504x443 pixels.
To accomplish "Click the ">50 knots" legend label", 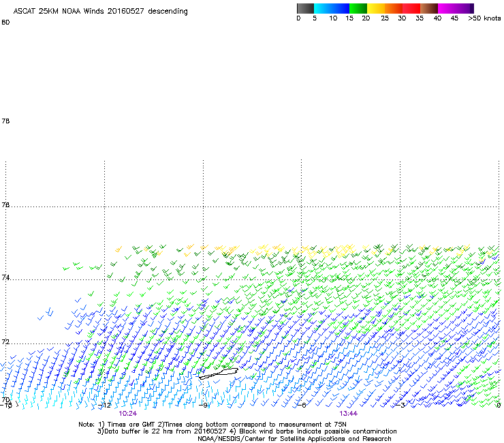I will 484,18.
